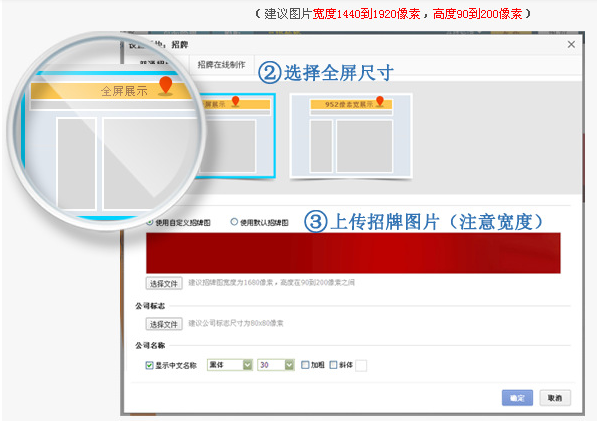Enable the 加粗 bold checkbox
The height and width of the screenshot is (432, 597).
[x=305, y=365]
